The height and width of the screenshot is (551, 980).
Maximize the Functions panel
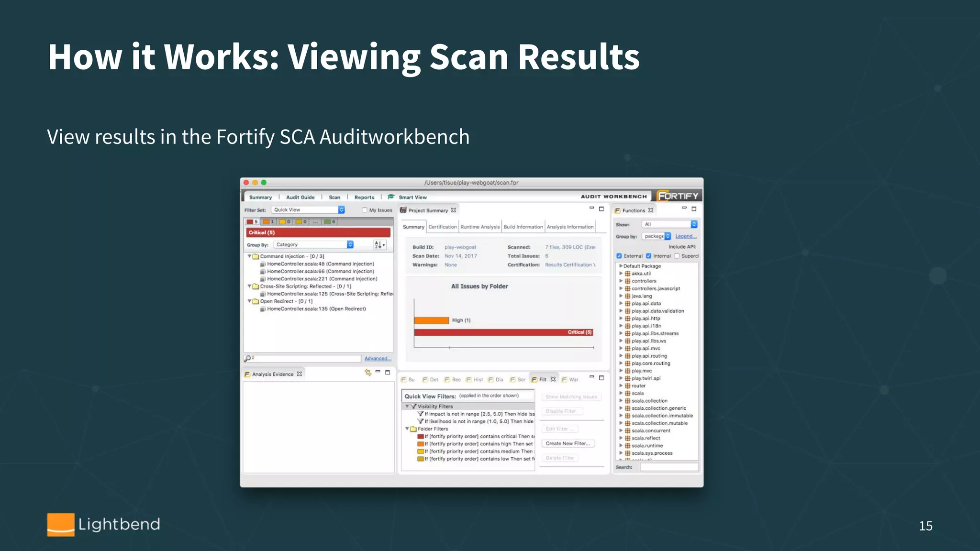pyautogui.click(x=694, y=209)
